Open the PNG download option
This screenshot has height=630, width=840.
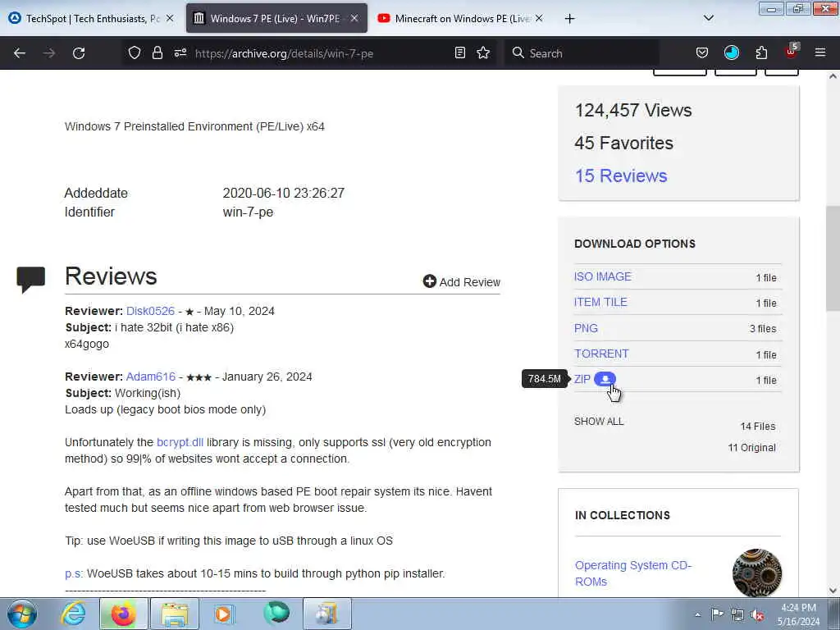[586, 328]
